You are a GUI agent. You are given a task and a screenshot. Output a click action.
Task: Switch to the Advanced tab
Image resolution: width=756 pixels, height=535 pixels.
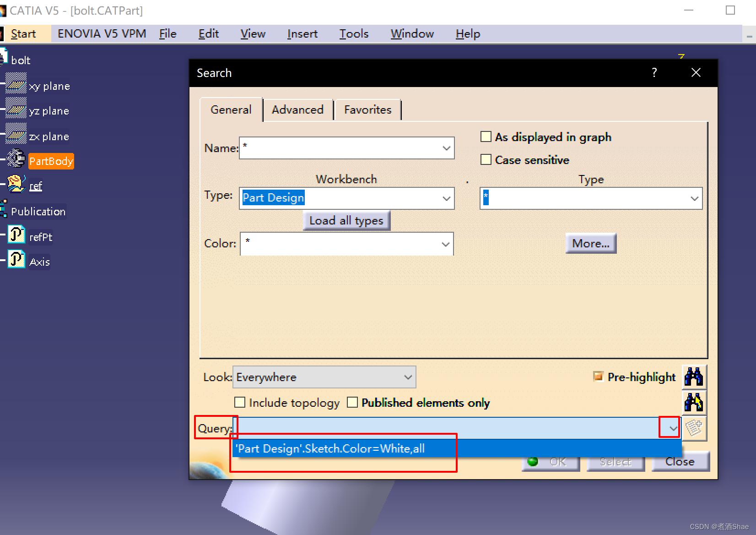tap(298, 110)
